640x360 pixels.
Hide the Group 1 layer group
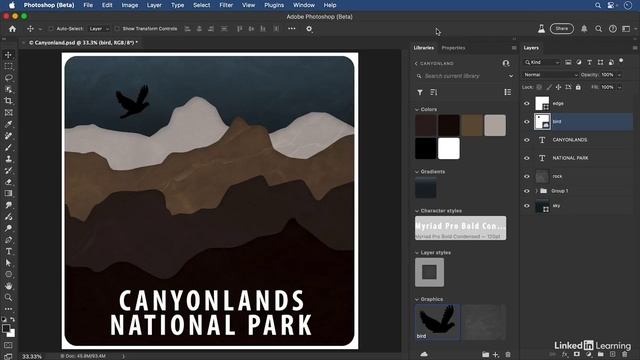[x=527, y=191]
